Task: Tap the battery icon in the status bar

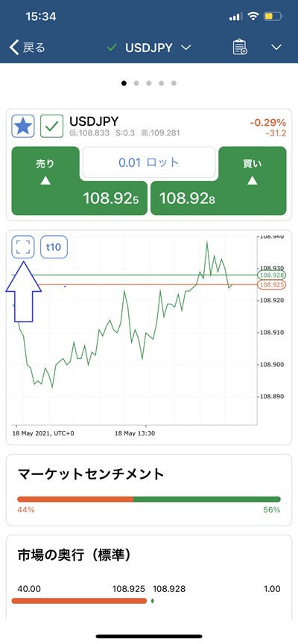Action: click(x=273, y=17)
